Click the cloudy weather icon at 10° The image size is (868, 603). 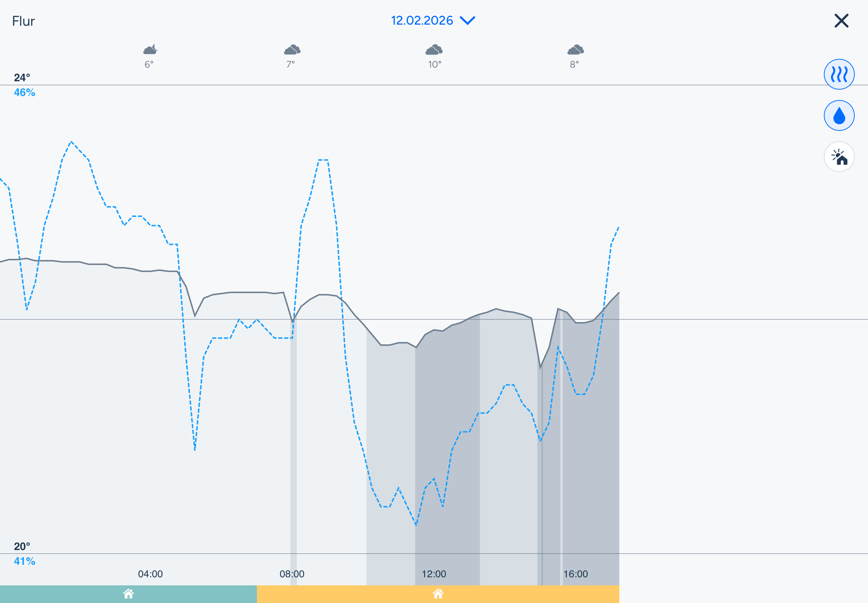point(434,50)
